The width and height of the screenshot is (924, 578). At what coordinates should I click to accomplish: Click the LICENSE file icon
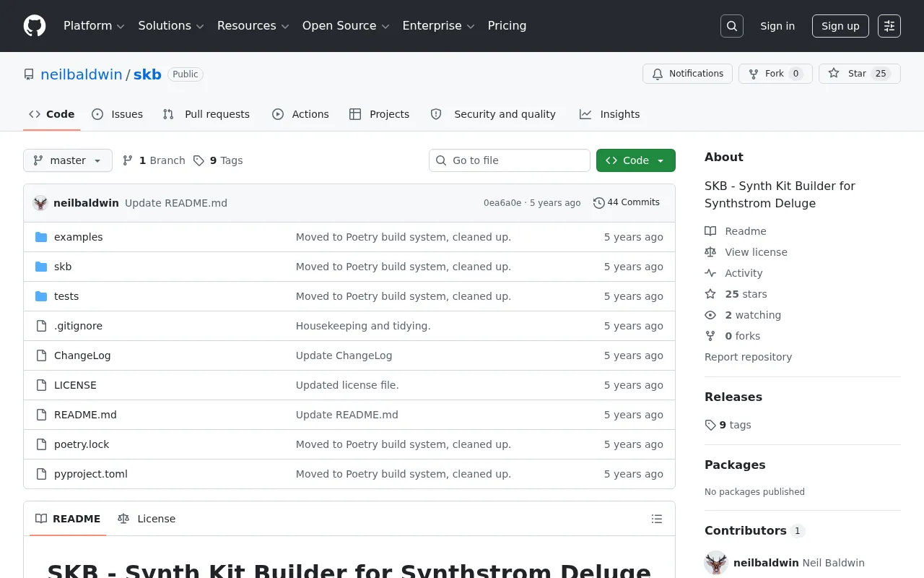coord(41,385)
